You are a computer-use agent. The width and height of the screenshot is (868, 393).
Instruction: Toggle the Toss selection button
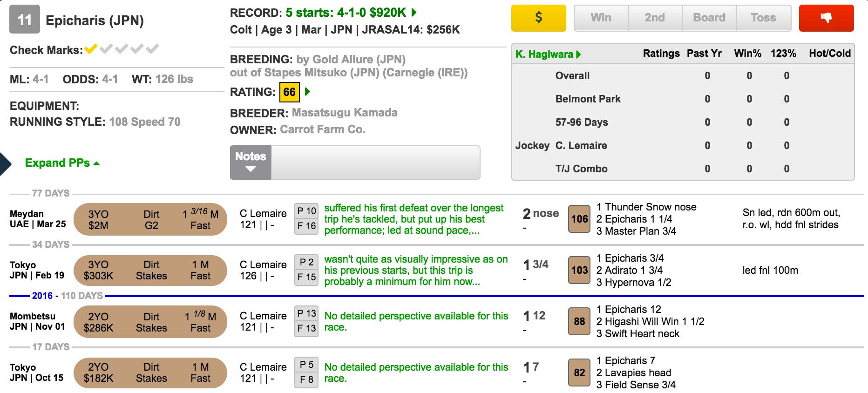tap(763, 18)
